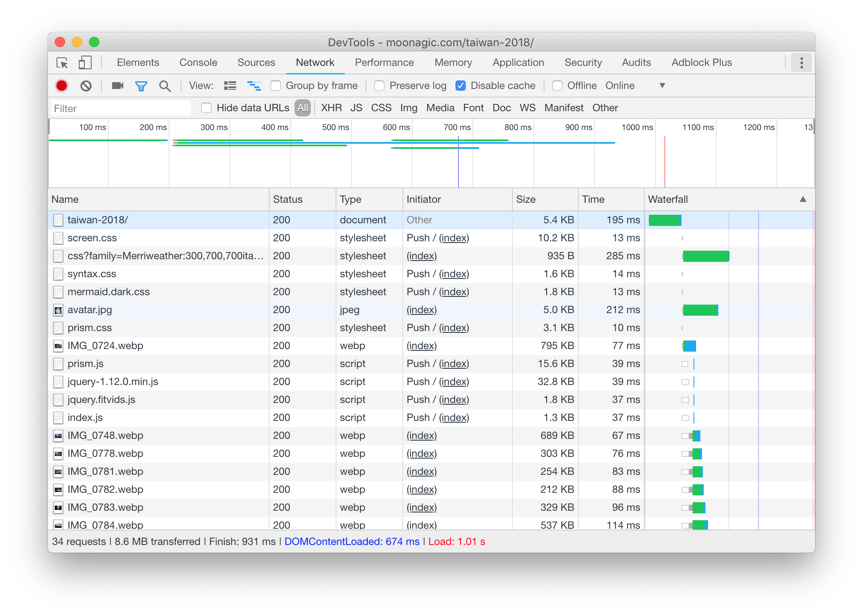
Task: Click the Waterfall column sort arrow
Action: tap(803, 199)
